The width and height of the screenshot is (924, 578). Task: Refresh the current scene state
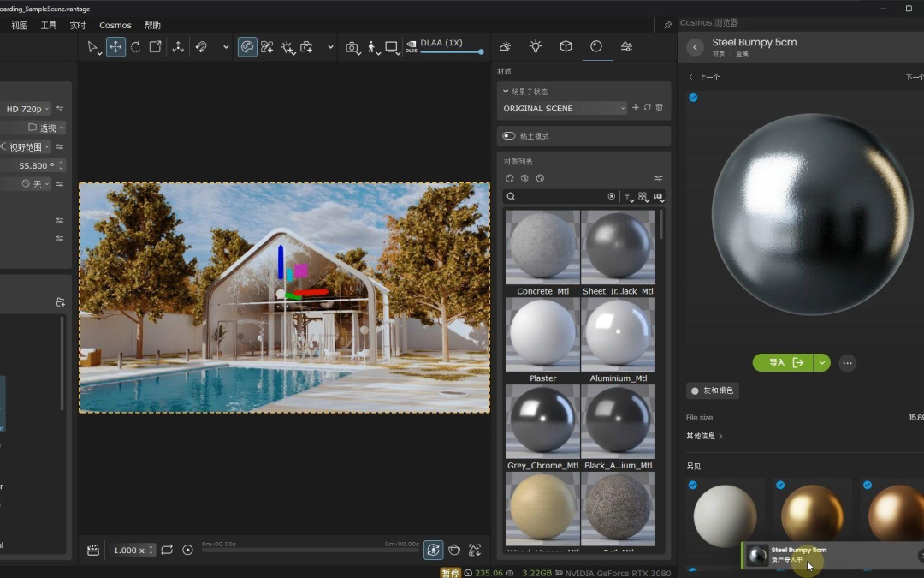[x=647, y=108]
